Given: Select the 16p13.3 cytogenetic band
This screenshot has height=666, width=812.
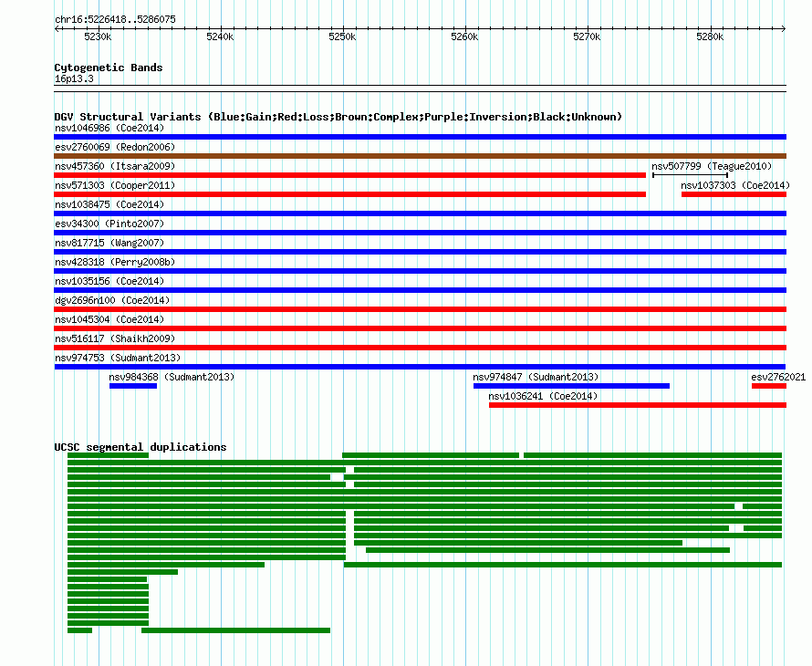Looking at the screenshot, I should 74,78.
